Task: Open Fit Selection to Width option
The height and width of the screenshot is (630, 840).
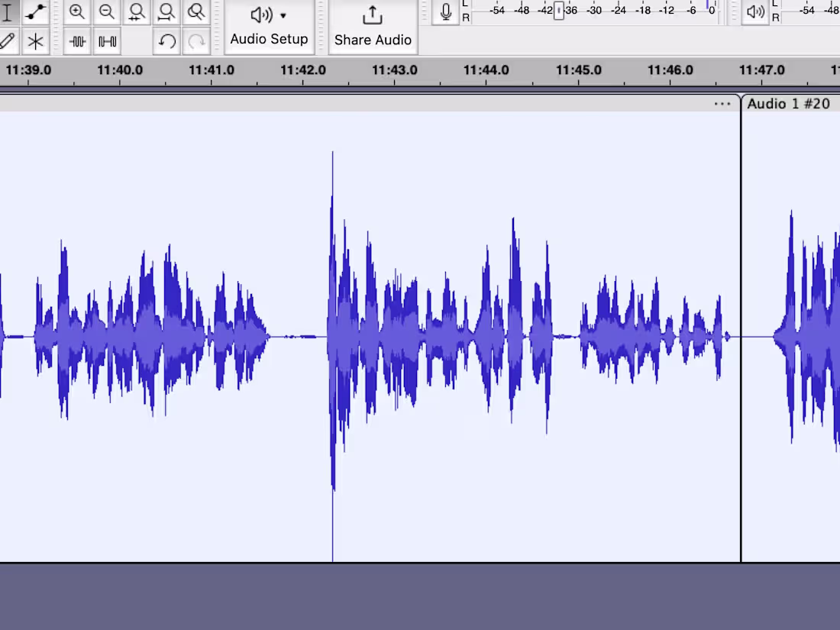Action: pyautogui.click(x=137, y=11)
